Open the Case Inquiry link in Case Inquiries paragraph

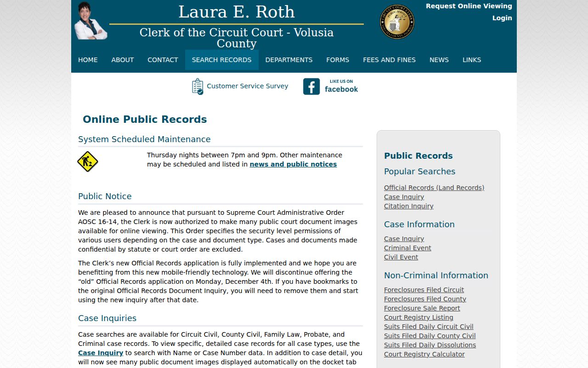101,353
